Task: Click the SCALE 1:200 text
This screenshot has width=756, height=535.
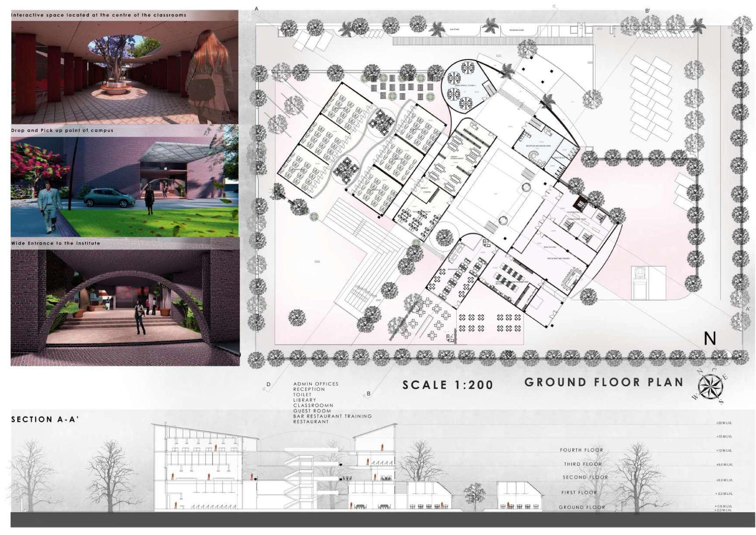Action: (448, 385)
